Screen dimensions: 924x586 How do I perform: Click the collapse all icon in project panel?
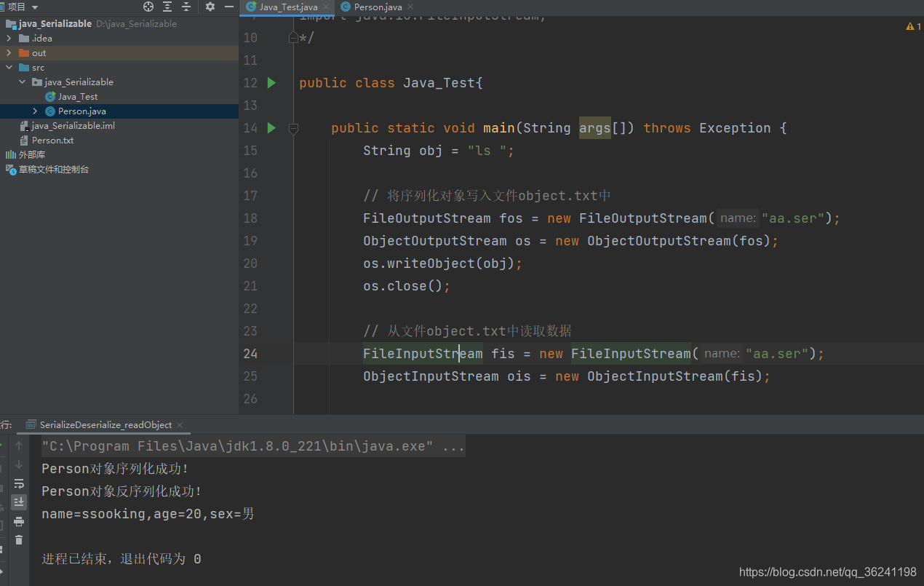186,7
